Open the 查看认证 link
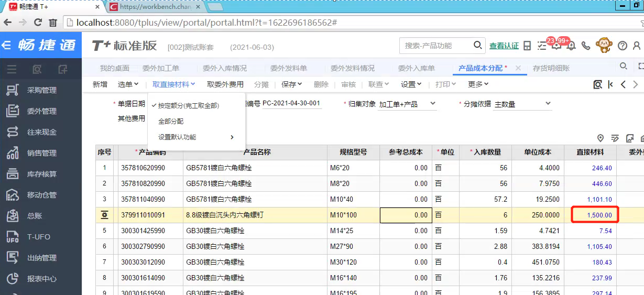Image resolution: width=644 pixels, height=295 pixels. coord(504,46)
